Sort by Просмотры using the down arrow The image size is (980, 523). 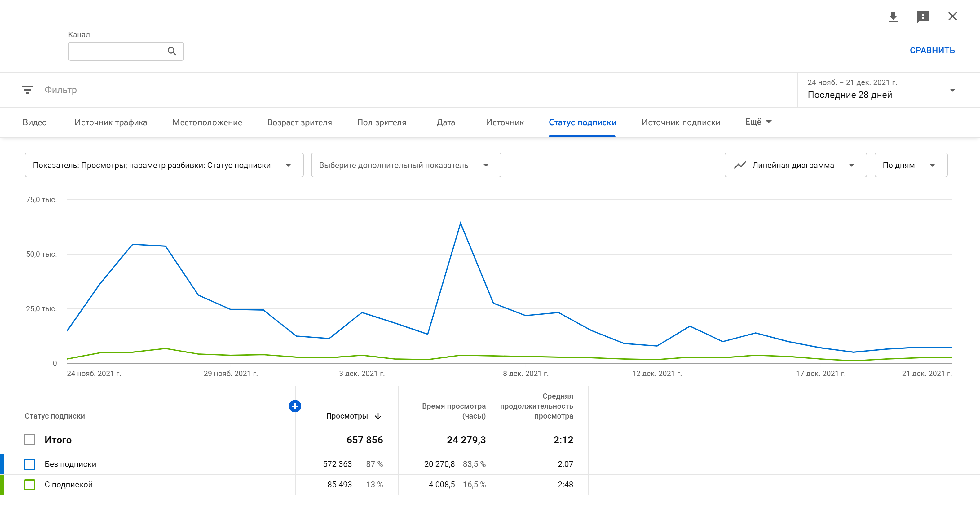pos(378,416)
